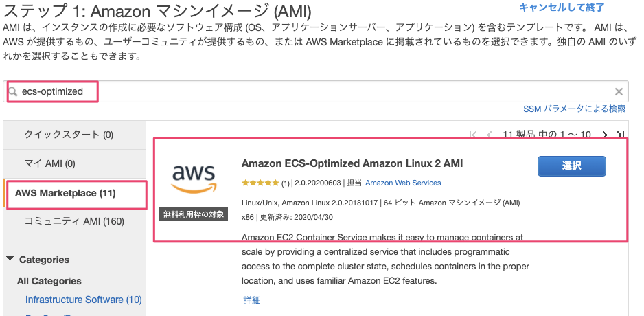Click the AWS logo thumbnail
The width and height of the screenshot is (644, 316).
[193, 179]
